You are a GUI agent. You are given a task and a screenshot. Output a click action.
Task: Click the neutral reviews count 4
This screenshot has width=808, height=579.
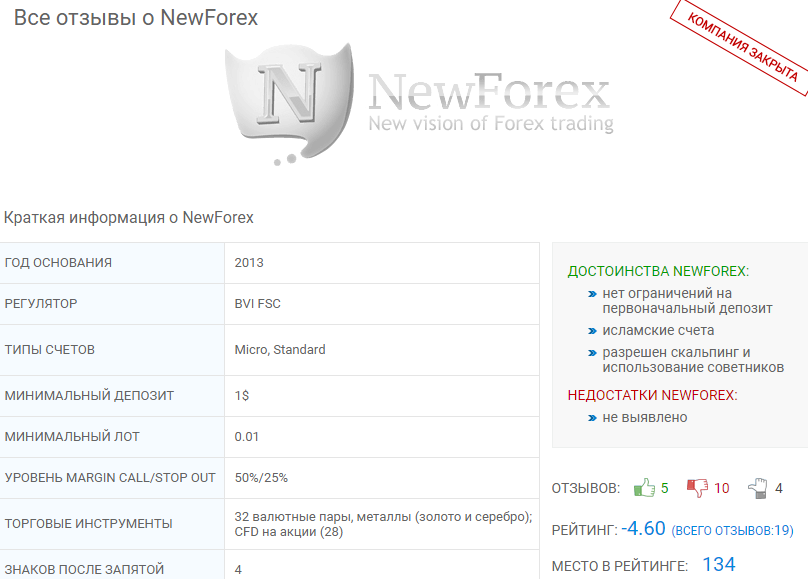(x=779, y=488)
